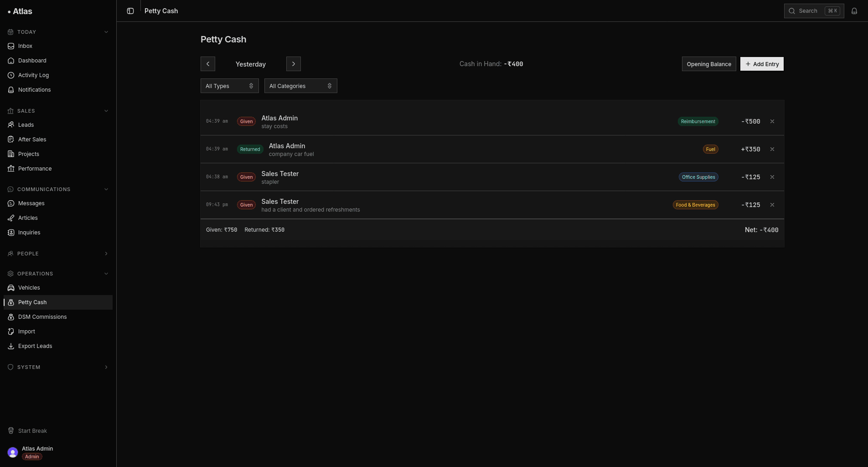The width and height of the screenshot is (868, 467).
Task: Open the All Categories dropdown
Action: click(x=301, y=86)
